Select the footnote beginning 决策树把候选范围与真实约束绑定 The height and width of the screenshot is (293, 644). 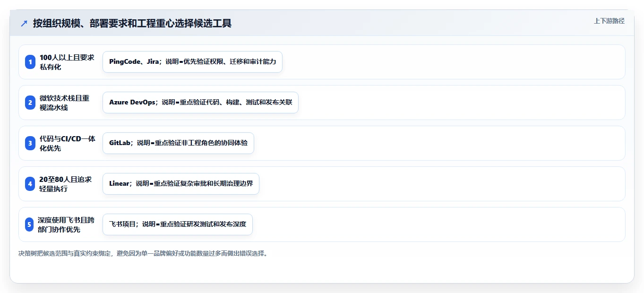[x=144, y=253]
